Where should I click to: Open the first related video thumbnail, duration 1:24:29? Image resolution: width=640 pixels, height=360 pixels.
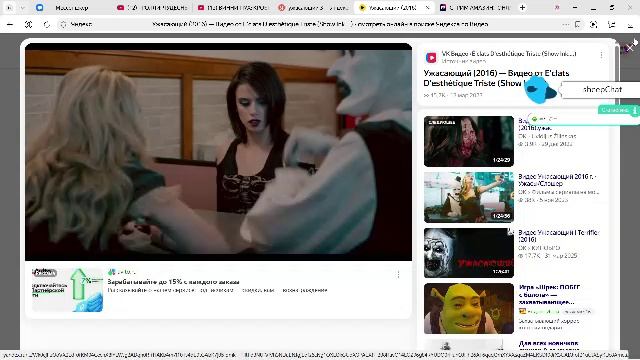tap(469, 141)
